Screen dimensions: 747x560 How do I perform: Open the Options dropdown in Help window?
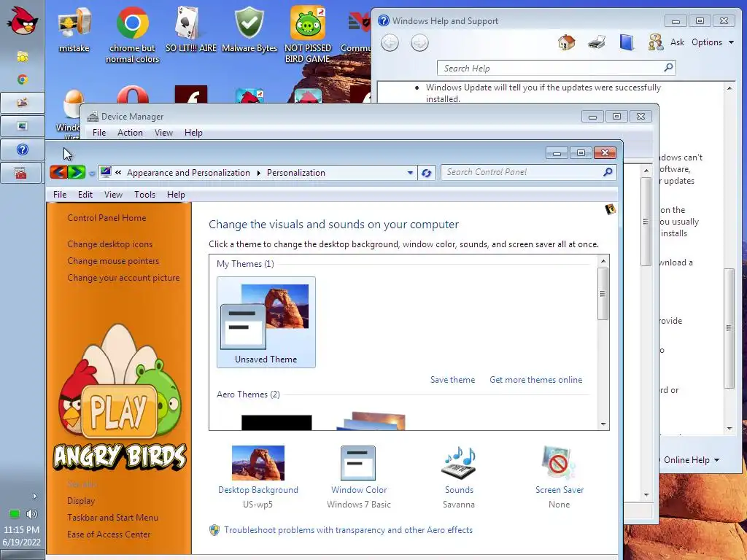713,42
